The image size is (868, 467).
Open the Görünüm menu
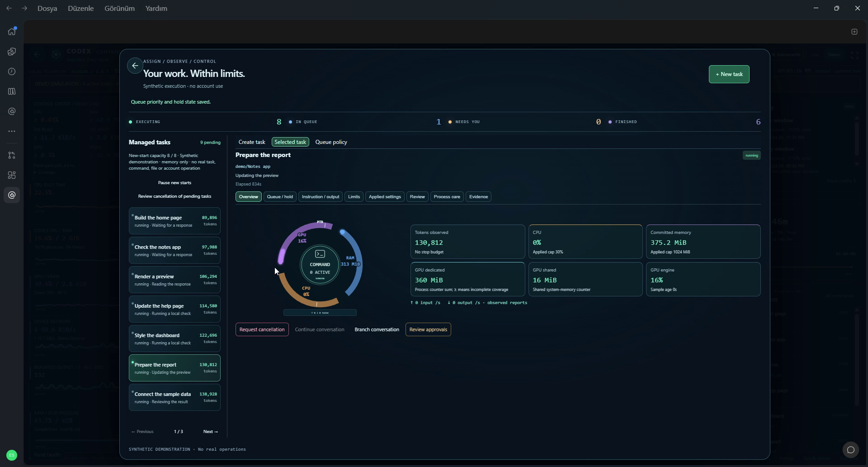pyautogui.click(x=119, y=9)
